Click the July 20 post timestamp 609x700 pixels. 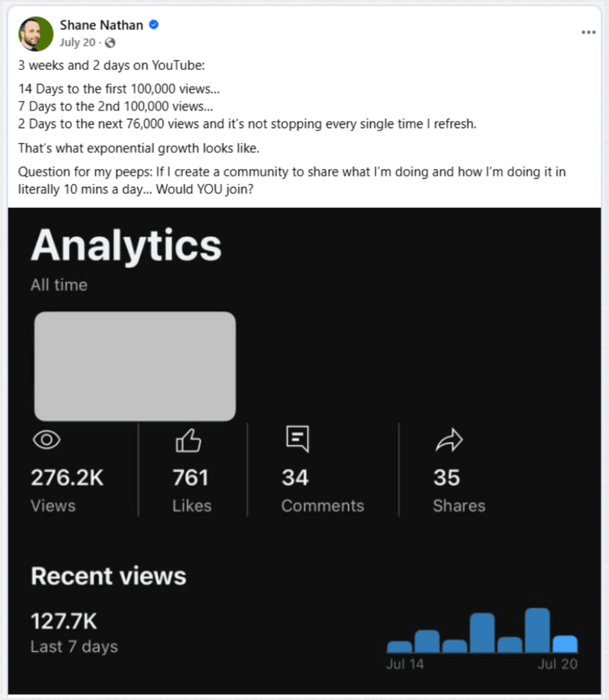[77, 42]
